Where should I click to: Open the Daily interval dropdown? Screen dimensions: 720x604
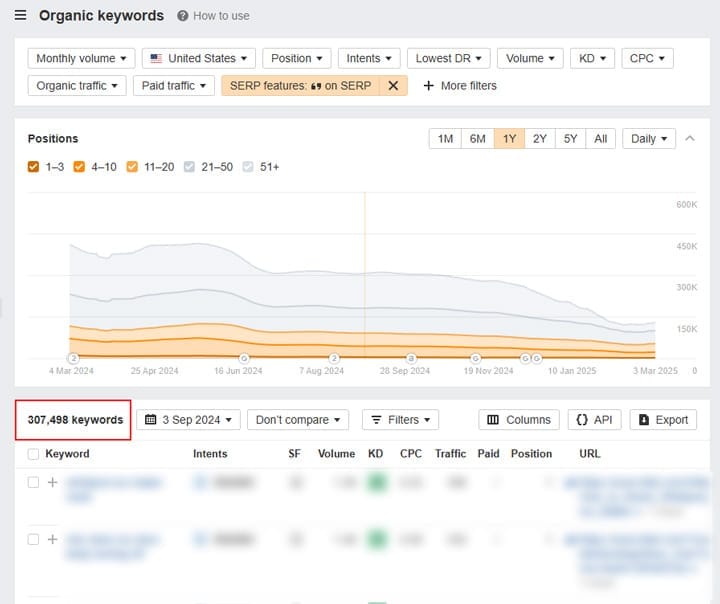click(649, 138)
